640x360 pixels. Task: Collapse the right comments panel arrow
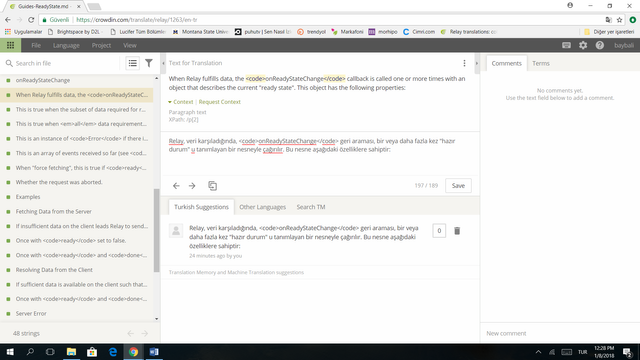coord(476,63)
